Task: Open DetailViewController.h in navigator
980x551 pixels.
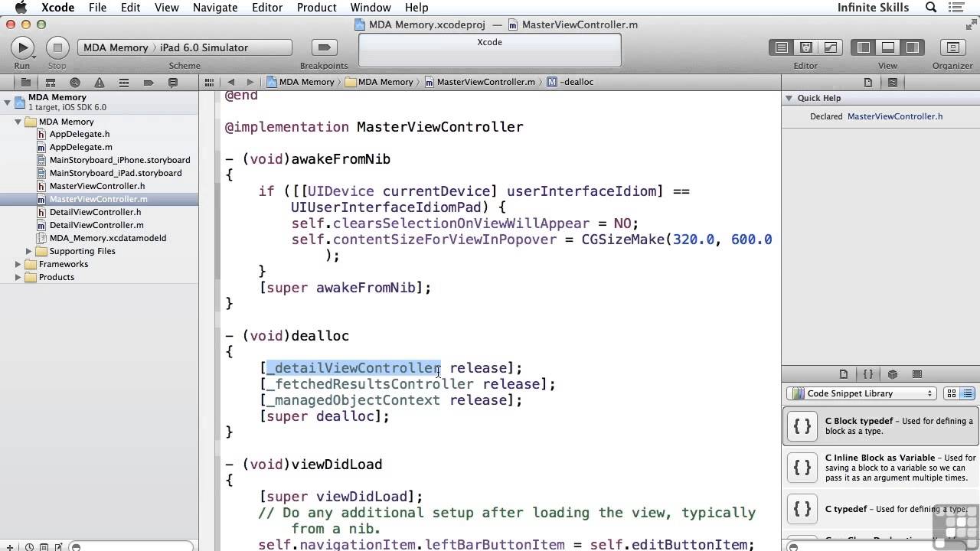Action: point(95,212)
